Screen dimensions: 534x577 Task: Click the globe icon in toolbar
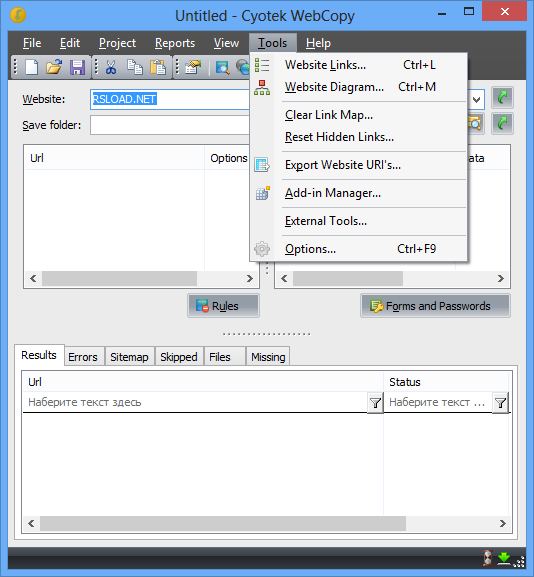[243, 67]
